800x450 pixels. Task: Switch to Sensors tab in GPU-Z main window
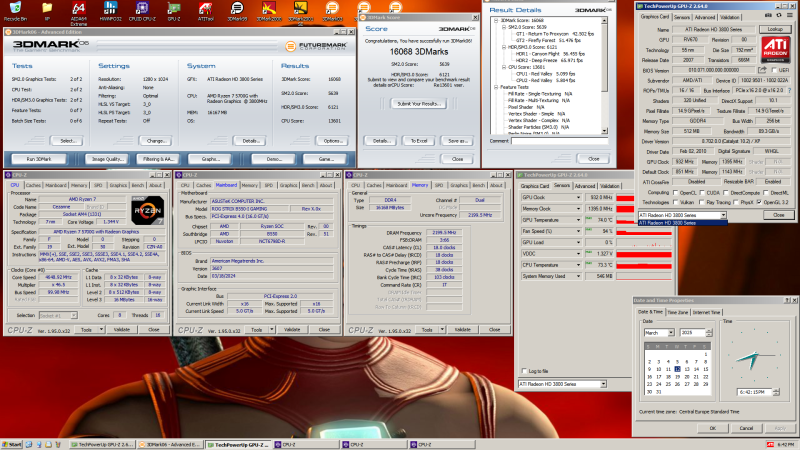click(682, 17)
